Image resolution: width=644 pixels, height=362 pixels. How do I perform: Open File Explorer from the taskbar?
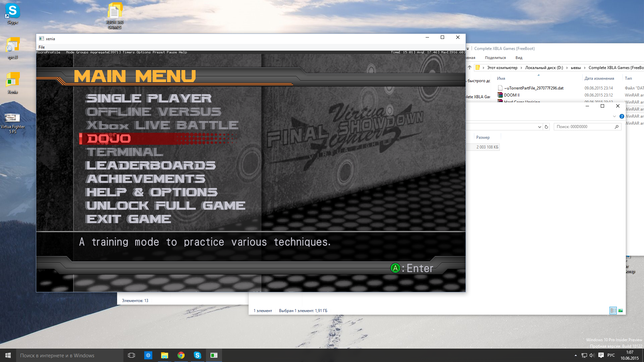click(x=164, y=355)
